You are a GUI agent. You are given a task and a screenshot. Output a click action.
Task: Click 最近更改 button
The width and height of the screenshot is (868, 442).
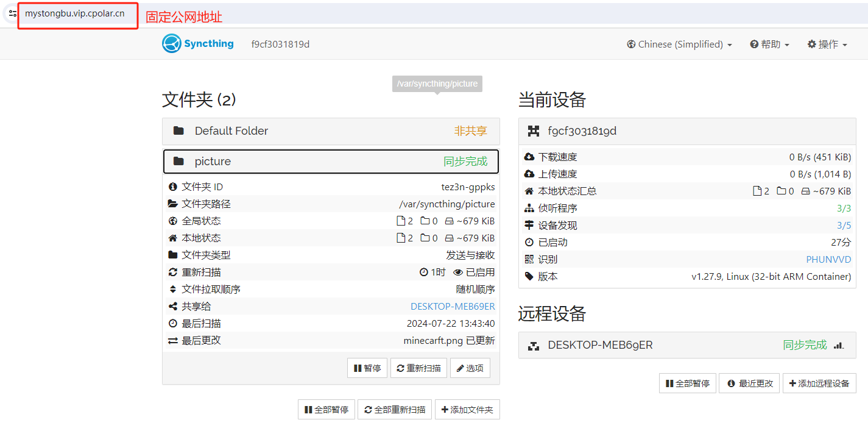749,383
